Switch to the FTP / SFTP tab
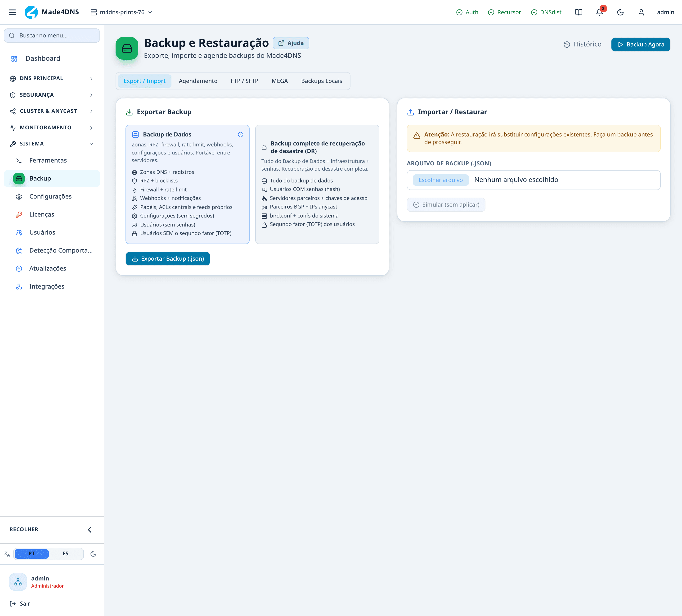This screenshot has width=682, height=616. 244,81
